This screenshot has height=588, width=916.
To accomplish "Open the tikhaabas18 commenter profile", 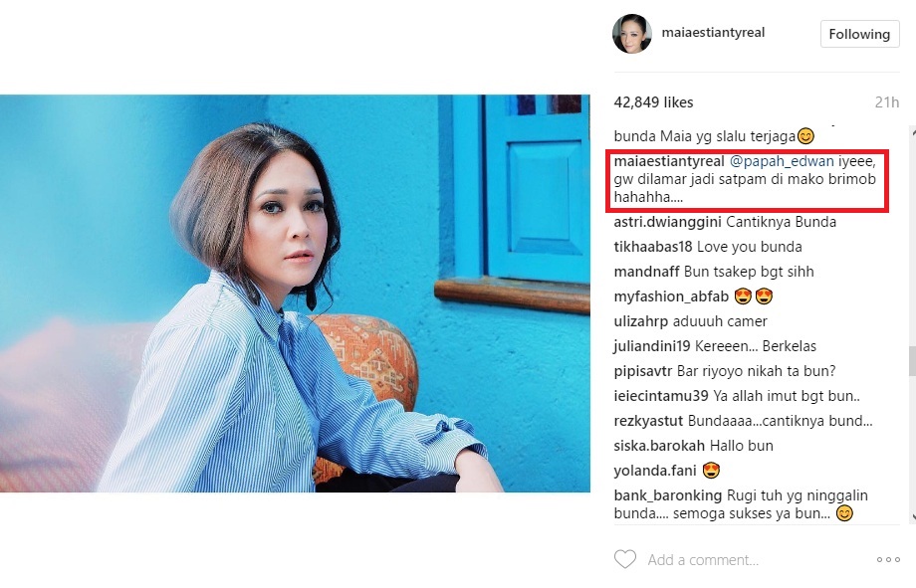I will pyautogui.click(x=653, y=247).
